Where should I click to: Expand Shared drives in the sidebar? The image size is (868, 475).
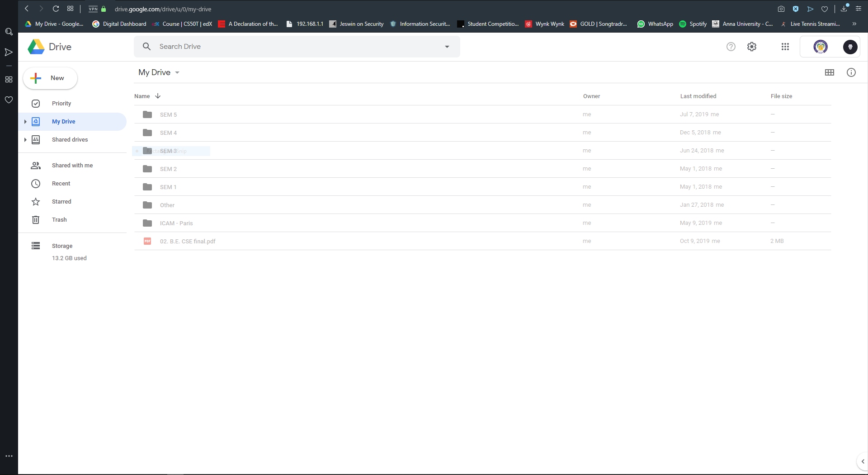coord(25,139)
